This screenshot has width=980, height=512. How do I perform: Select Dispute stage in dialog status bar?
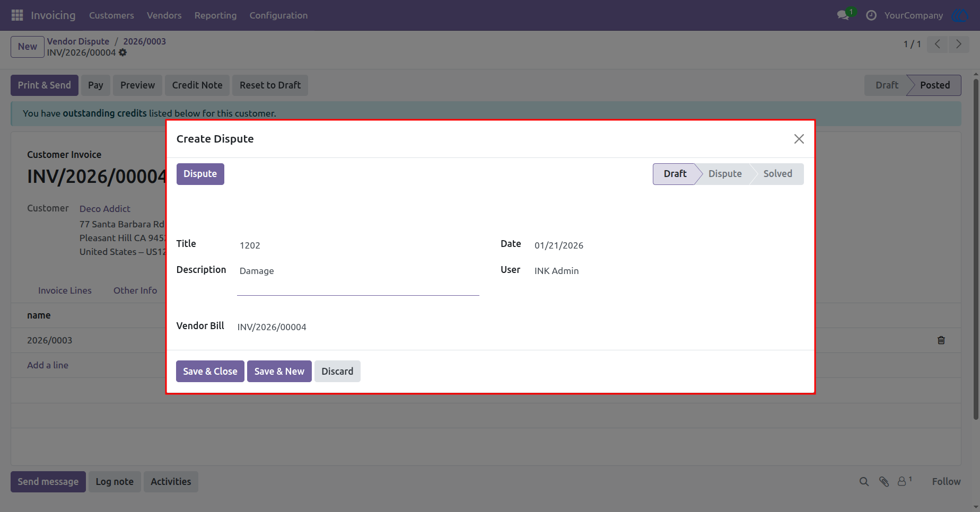(725, 174)
